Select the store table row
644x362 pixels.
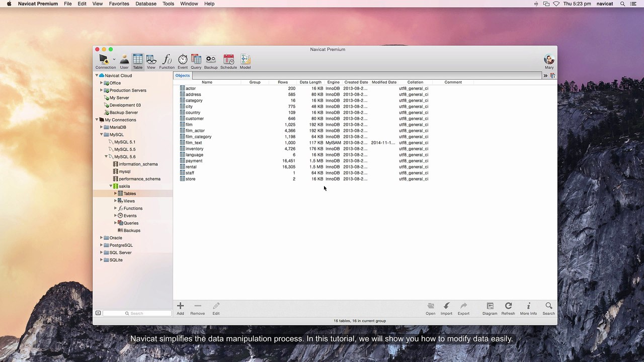coord(365,179)
